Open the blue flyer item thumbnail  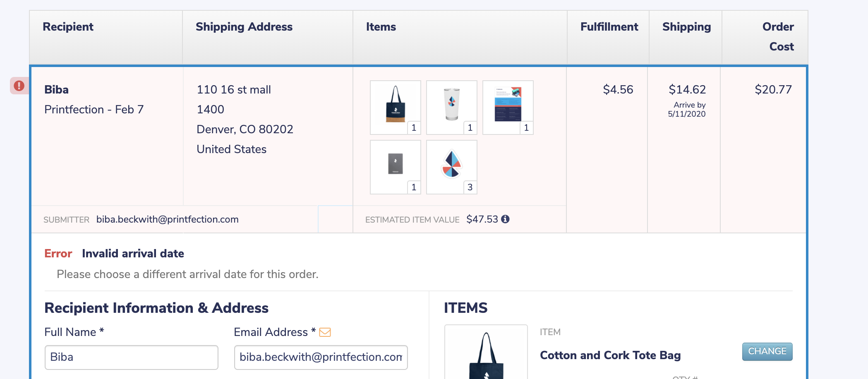tap(508, 107)
